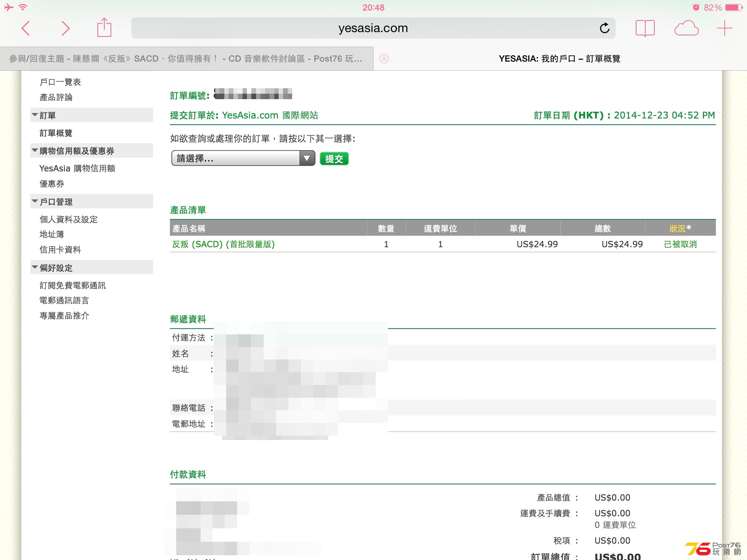The image size is (747, 560).
Task: Tap the airplane mode icon in status bar
Action: (9, 7)
